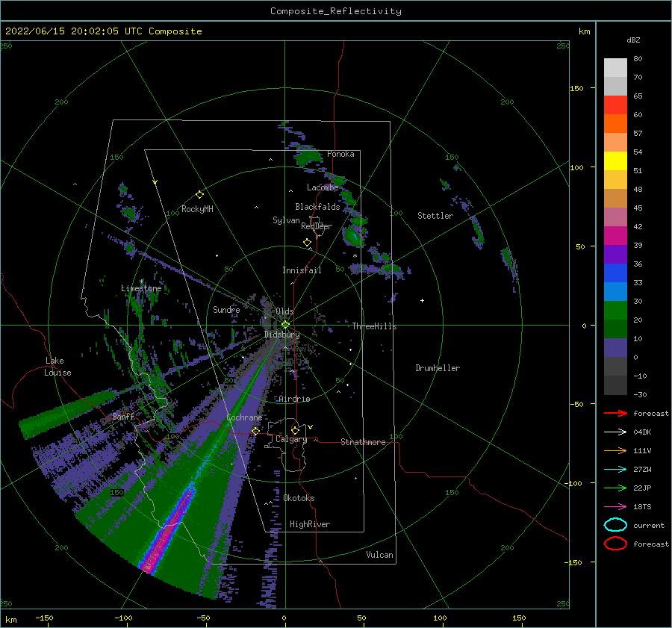Click the Cochrane town label
Screen dimensions: 672x628
click(x=244, y=417)
